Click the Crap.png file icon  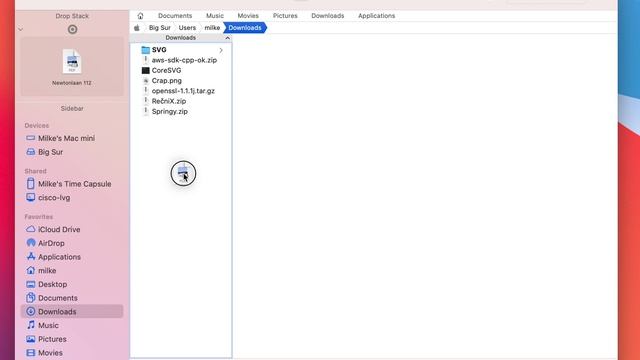click(145, 80)
